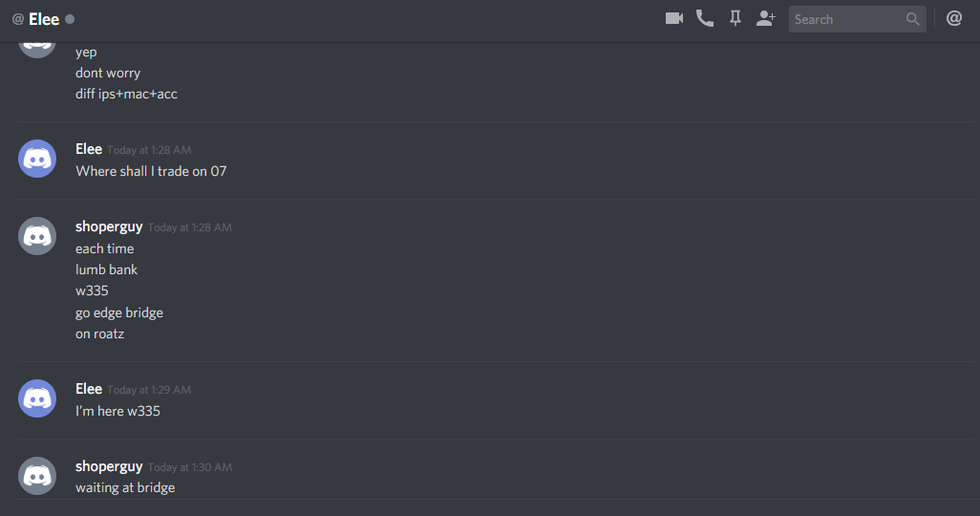Start a video call with Elee
This screenshot has width=980, height=516.
(673, 19)
